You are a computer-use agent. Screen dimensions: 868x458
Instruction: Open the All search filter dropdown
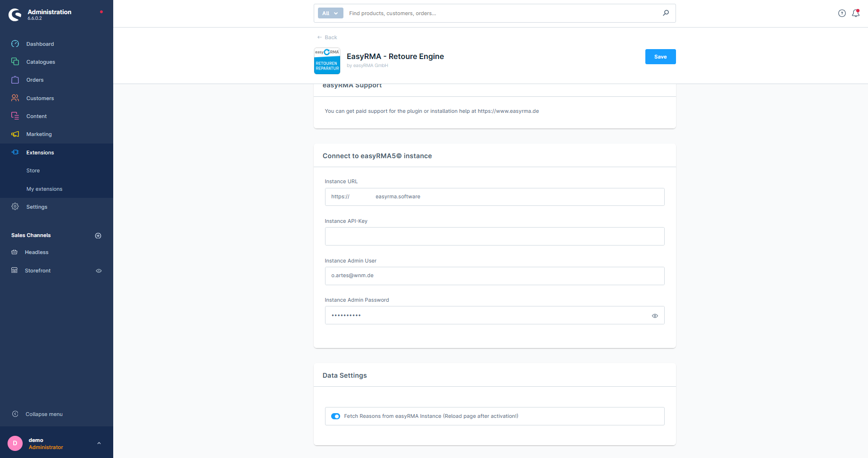(330, 13)
